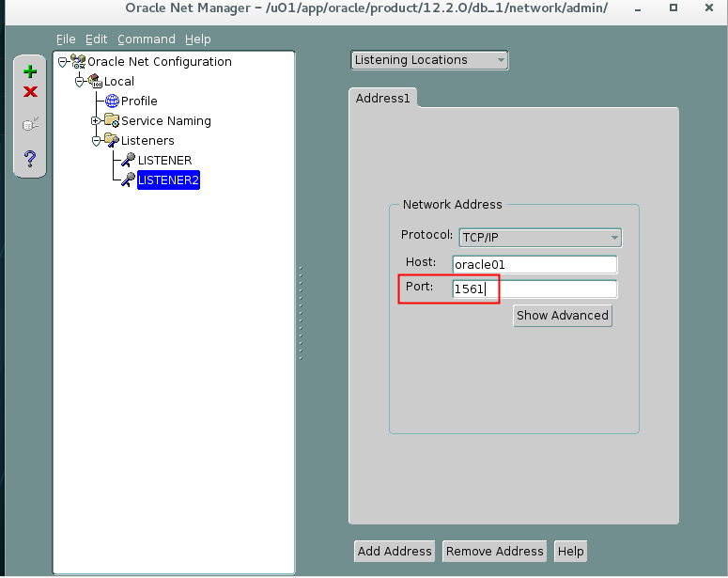Expand the Service Naming tree node

pos(96,121)
